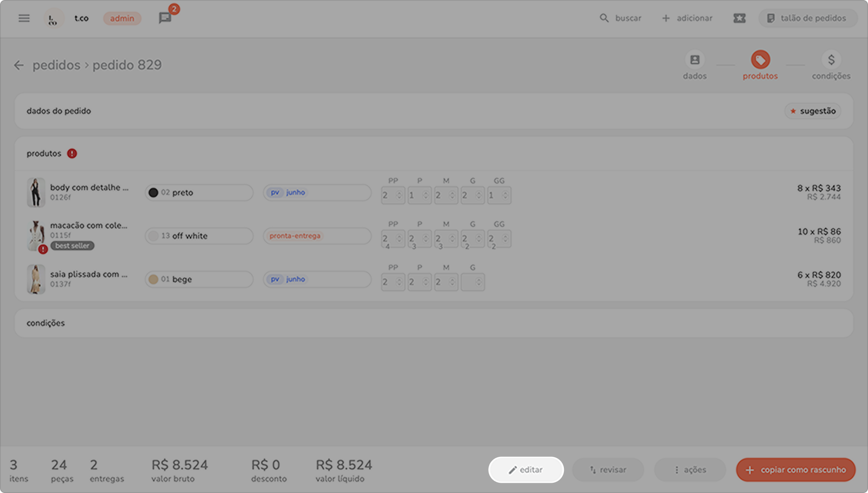Open the ações menu
868x493 pixels.
690,470
